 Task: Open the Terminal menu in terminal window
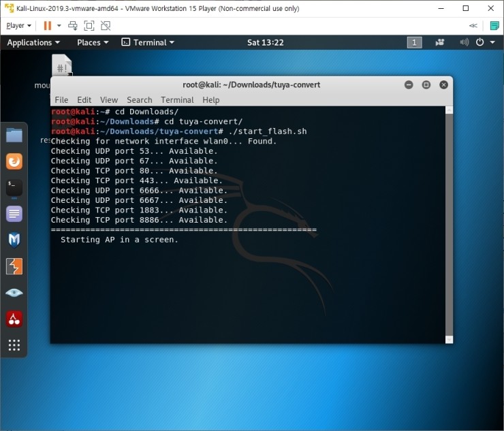[177, 100]
